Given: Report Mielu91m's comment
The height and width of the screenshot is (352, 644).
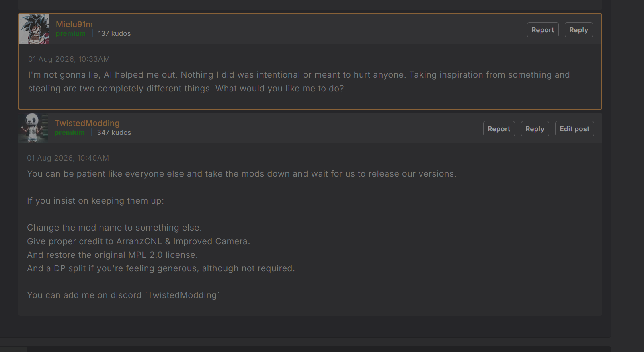Looking at the screenshot, I should point(543,30).
